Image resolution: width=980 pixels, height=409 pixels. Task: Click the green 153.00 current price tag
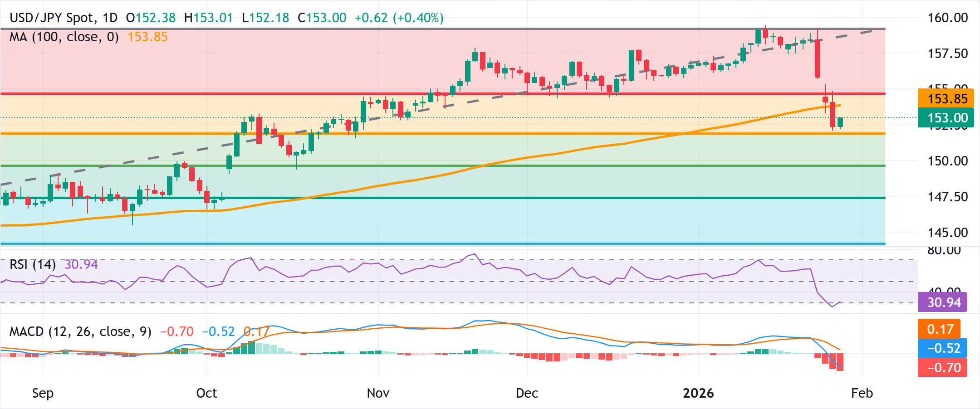point(947,118)
